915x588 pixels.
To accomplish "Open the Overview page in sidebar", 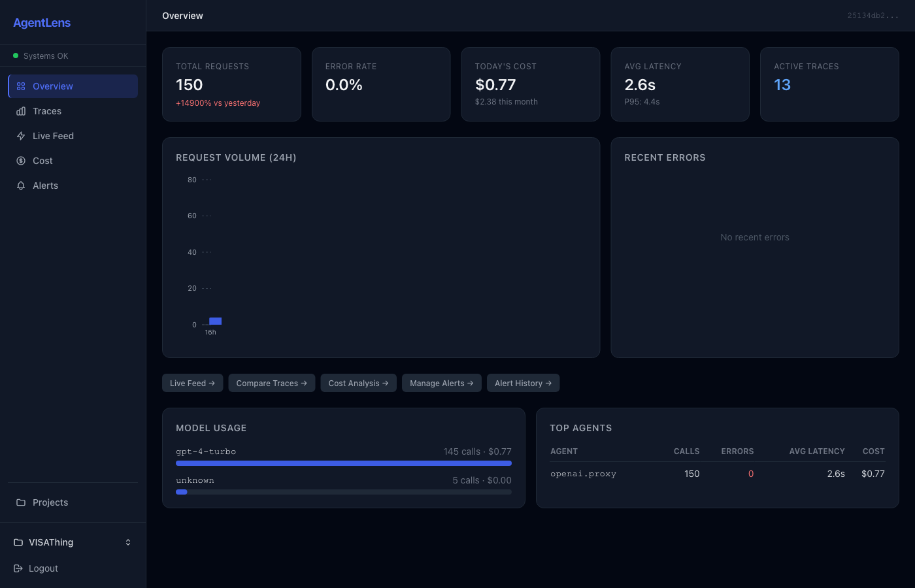I will (x=73, y=86).
